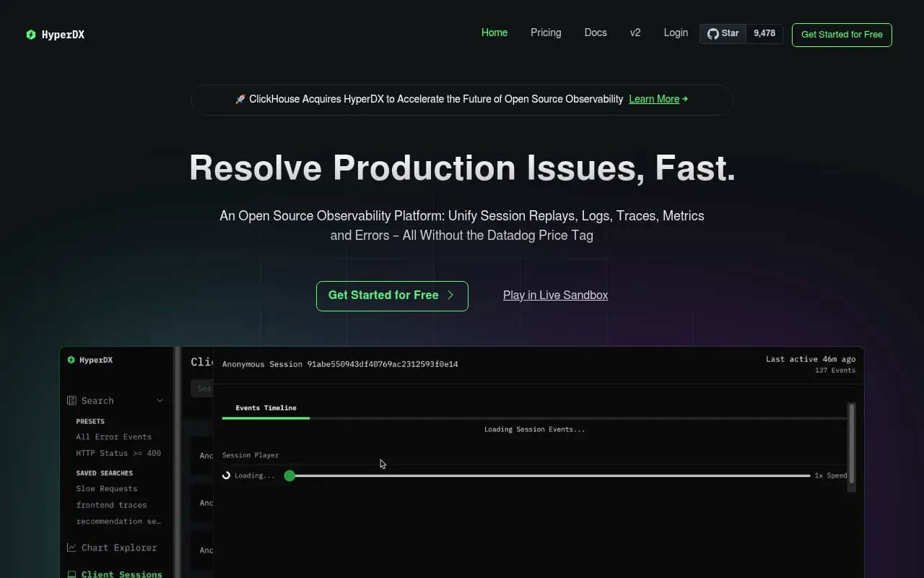Click chevron icon in hero Get Started button
This screenshot has width=924, height=578.
click(450, 295)
